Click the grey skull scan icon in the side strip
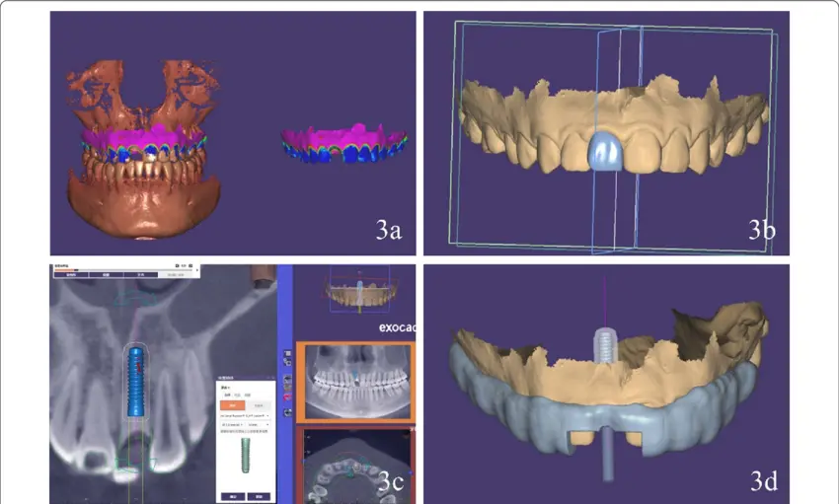The image size is (839, 504). click(288, 379)
